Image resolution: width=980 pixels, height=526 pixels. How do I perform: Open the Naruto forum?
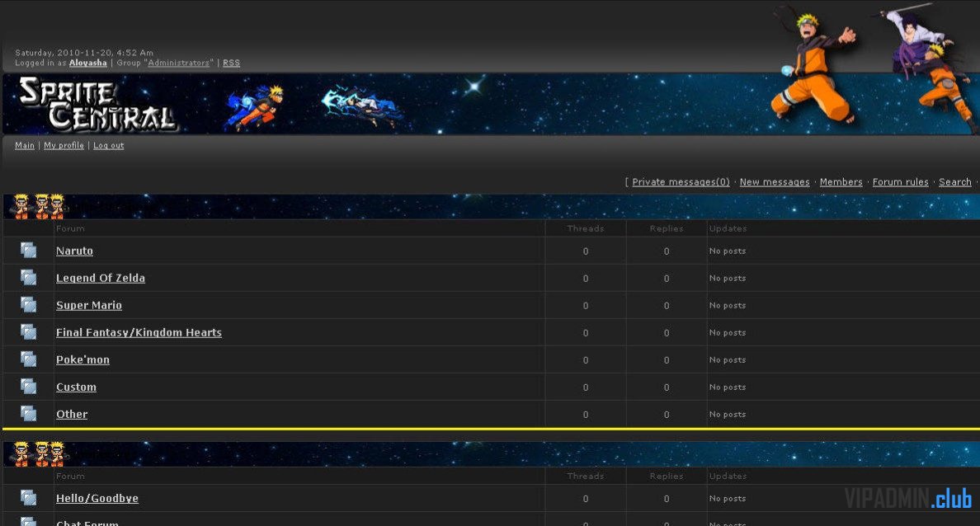(x=74, y=251)
